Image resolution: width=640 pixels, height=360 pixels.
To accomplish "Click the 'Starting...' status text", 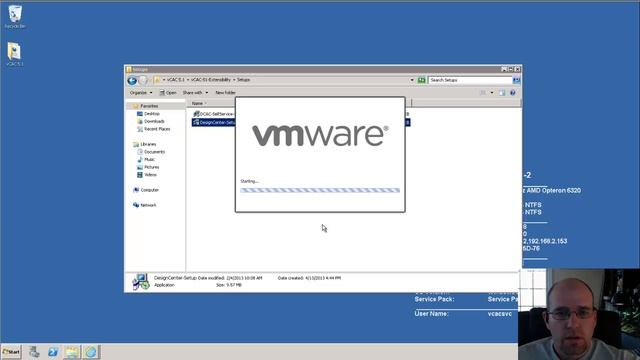I will tap(249, 181).
